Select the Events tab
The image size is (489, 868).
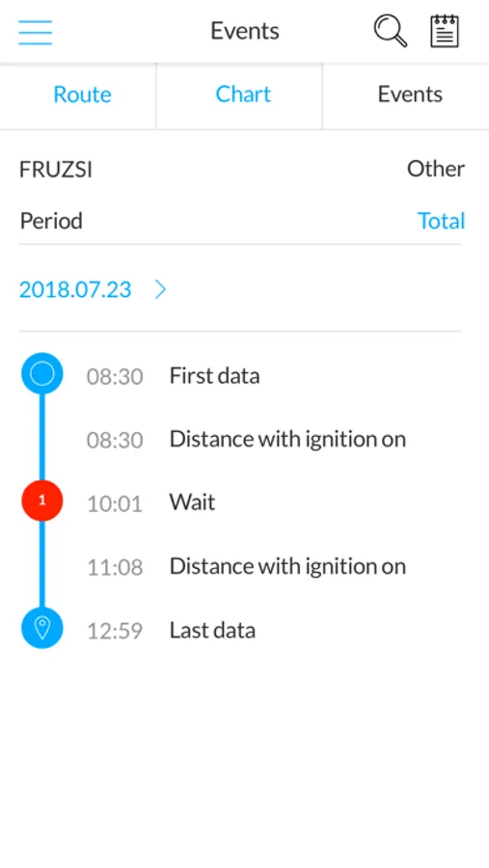click(410, 95)
